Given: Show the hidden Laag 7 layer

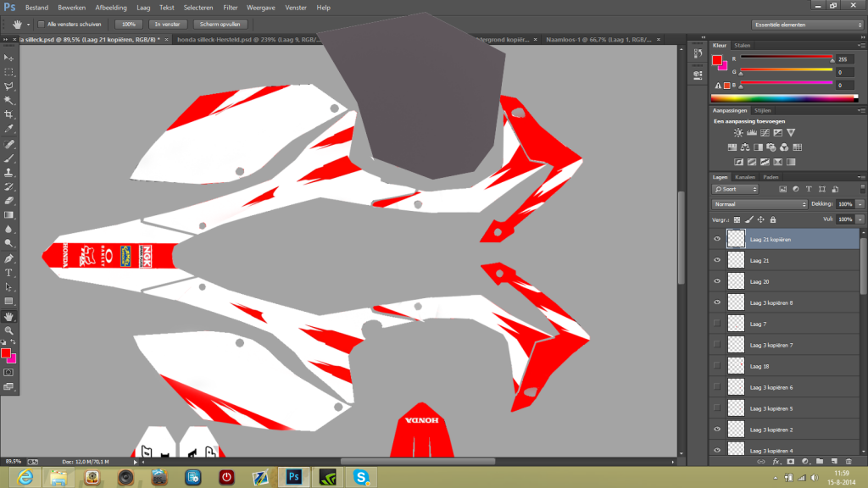Looking at the screenshot, I should (x=717, y=324).
